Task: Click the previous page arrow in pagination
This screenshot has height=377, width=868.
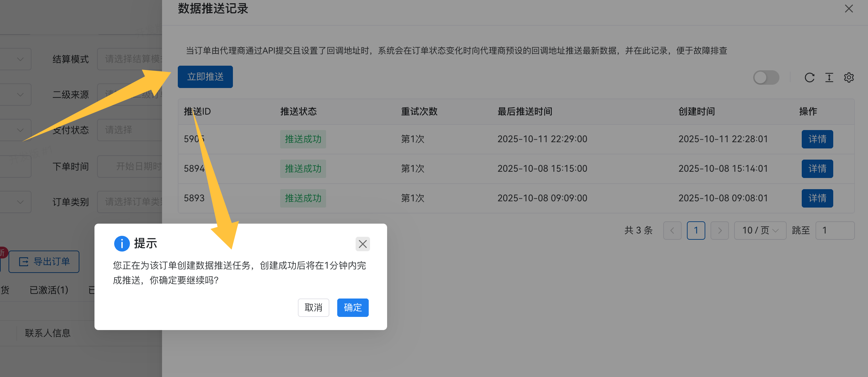Action: coord(672,230)
